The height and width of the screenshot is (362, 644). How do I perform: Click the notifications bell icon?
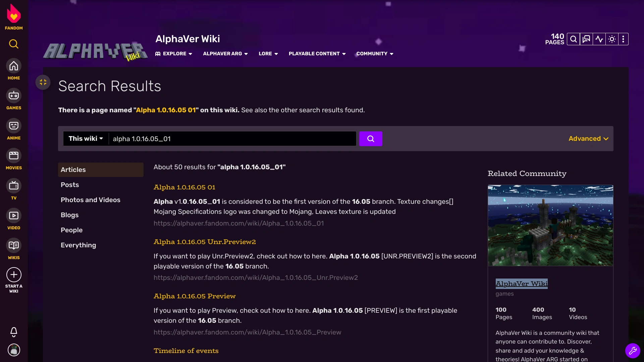tap(14, 332)
